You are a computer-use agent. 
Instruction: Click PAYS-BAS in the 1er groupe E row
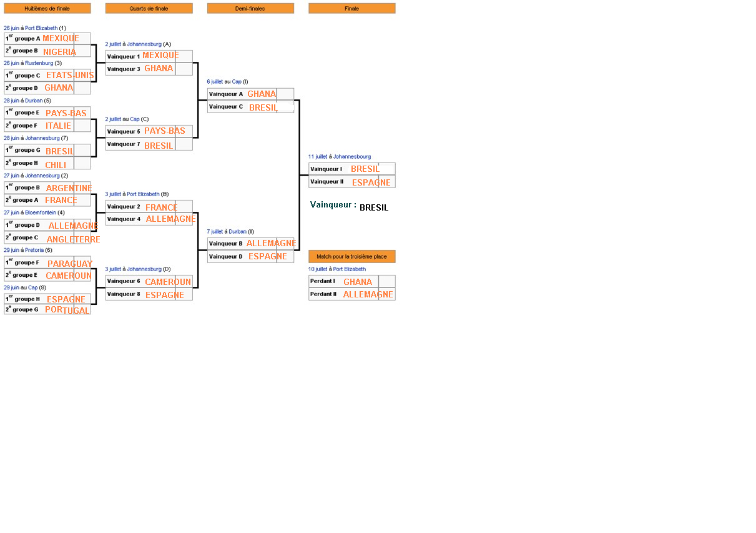click(x=66, y=113)
